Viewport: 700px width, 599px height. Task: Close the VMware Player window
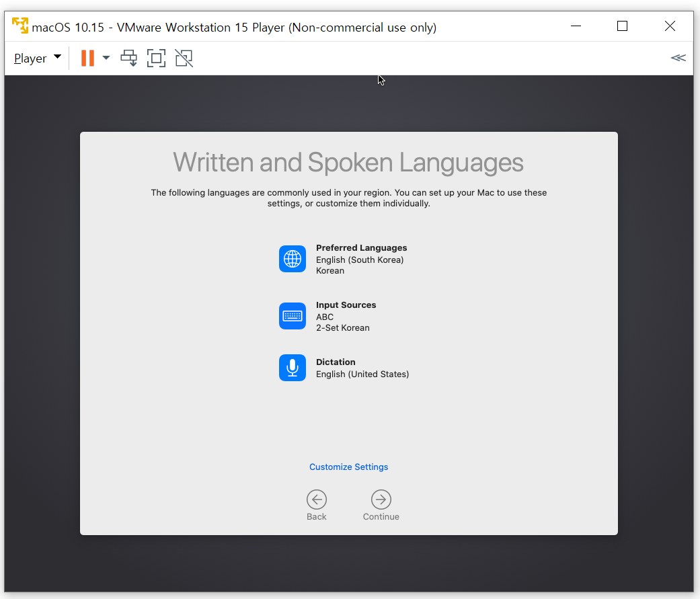(x=670, y=26)
